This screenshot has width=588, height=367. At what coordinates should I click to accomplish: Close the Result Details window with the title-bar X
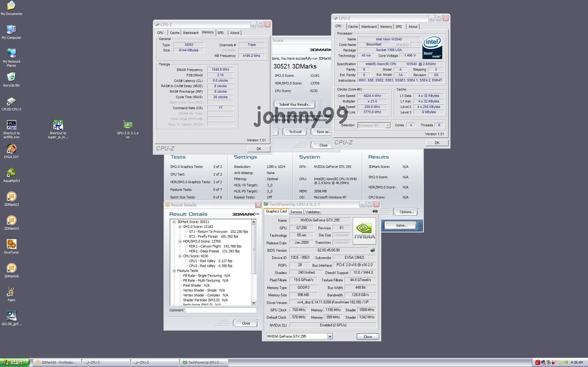tap(258, 205)
